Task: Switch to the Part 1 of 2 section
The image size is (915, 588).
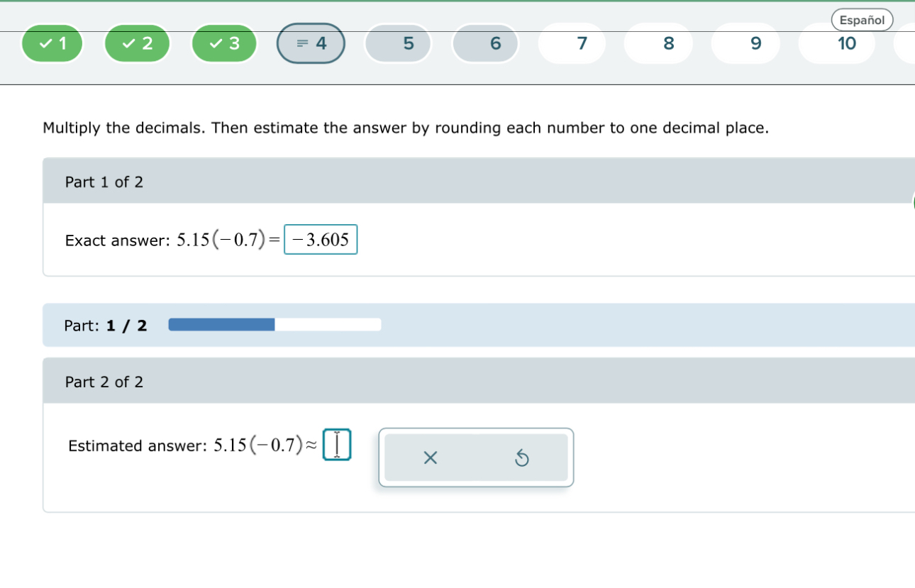Action: pos(104,182)
